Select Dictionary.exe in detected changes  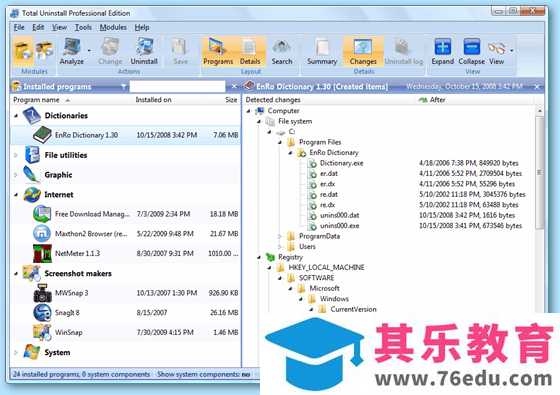[x=341, y=163]
